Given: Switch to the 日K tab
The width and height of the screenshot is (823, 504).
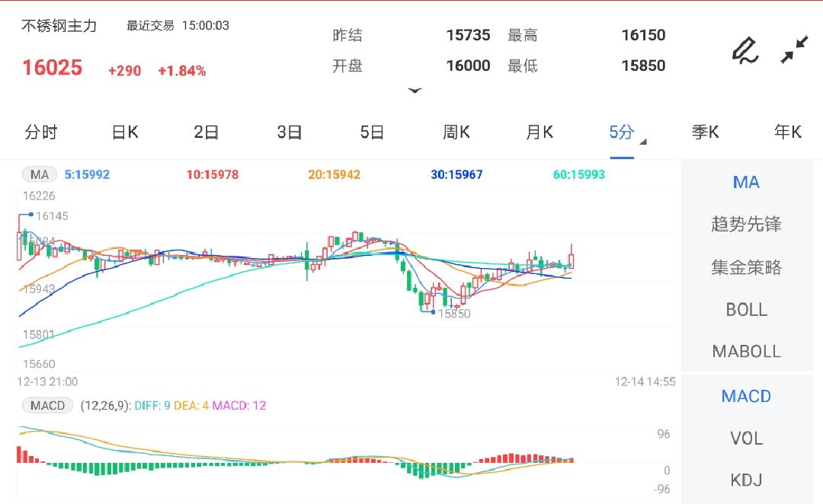Looking at the screenshot, I should click(125, 132).
